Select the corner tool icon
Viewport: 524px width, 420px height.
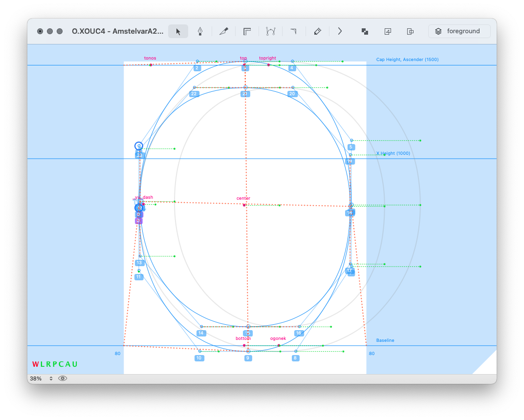[293, 31]
